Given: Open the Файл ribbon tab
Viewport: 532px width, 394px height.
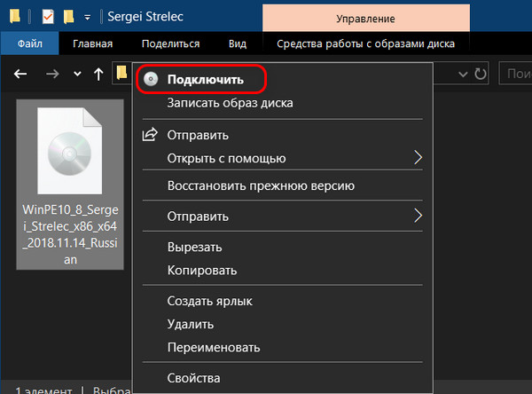Looking at the screenshot, I should pyautogui.click(x=30, y=43).
